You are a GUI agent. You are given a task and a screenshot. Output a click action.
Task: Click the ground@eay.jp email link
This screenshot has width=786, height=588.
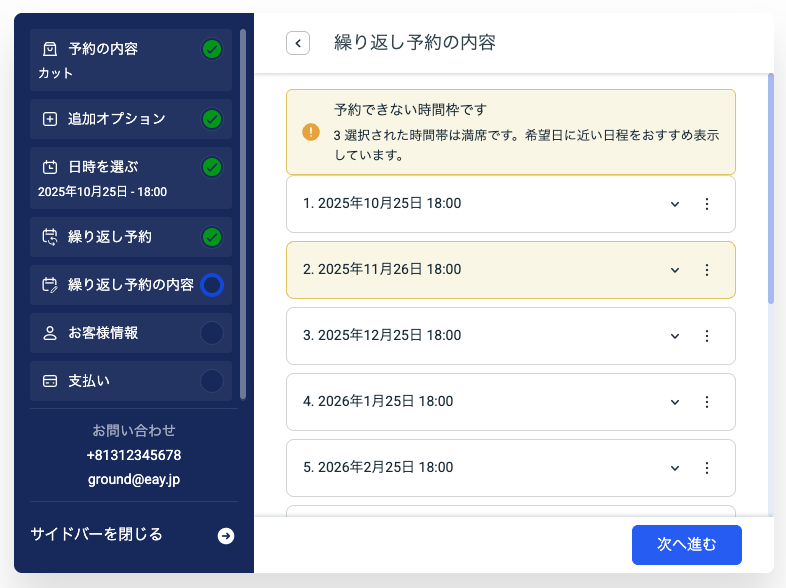pyautogui.click(x=134, y=479)
